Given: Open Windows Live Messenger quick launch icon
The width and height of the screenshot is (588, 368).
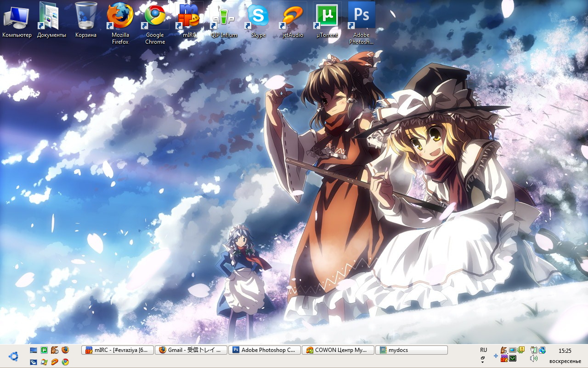Looking at the screenshot, I should (44, 362).
